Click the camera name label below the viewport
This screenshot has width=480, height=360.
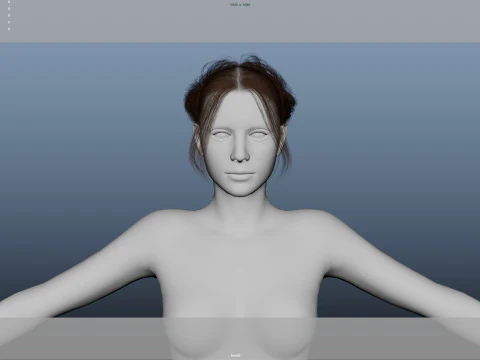click(x=235, y=355)
